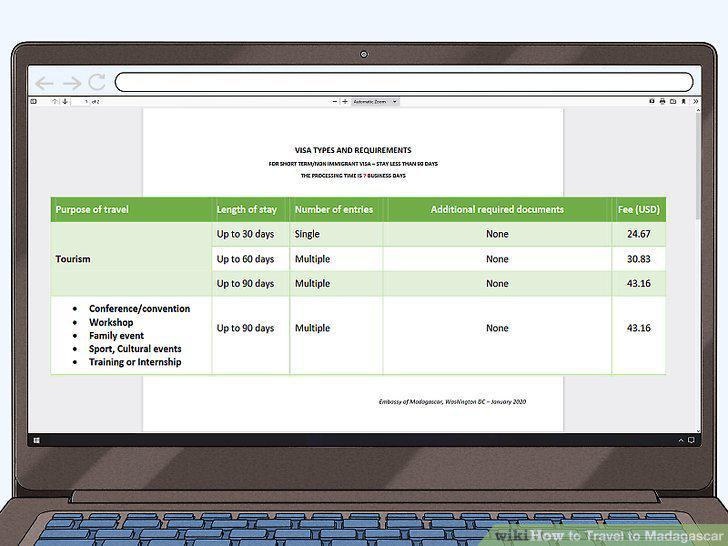Zoom in with the plus button
This screenshot has width=728, height=546.
pyautogui.click(x=345, y=101)
